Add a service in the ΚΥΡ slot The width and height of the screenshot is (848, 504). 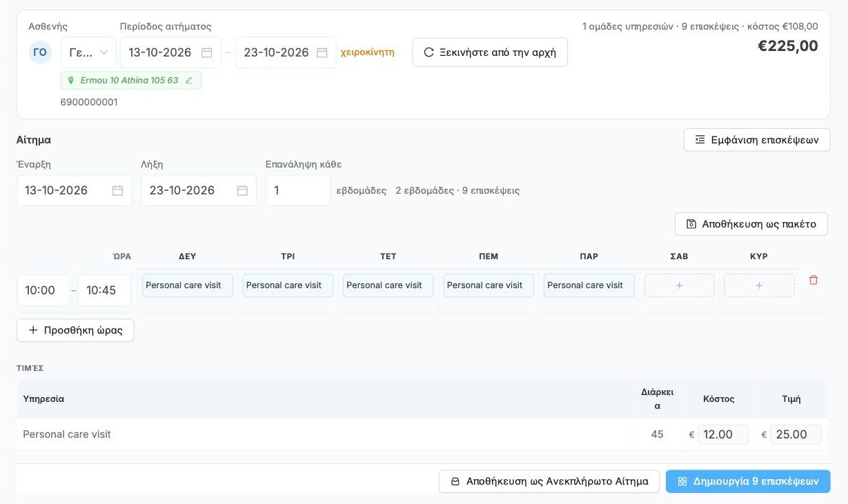pos(759,285)
